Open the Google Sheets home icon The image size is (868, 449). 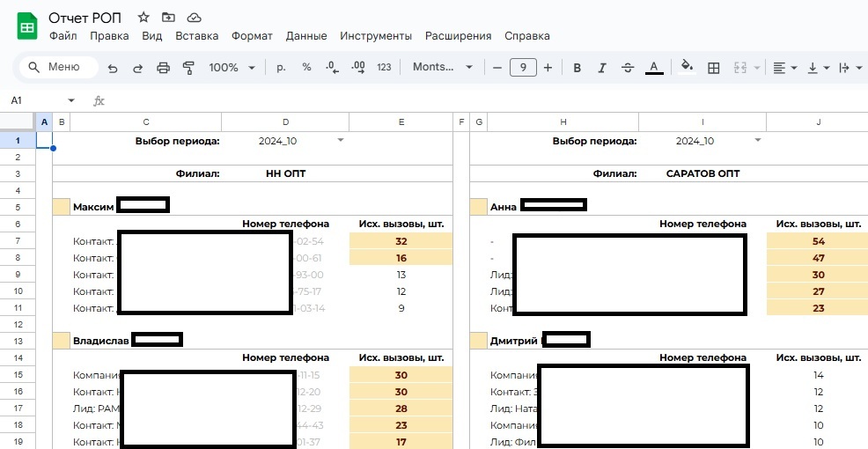click(x=27, y=27)
